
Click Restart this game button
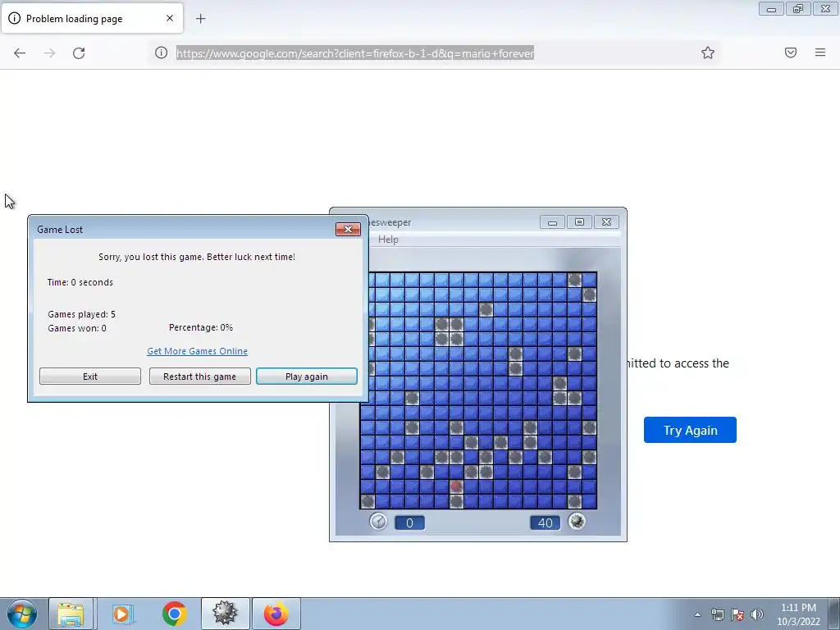tap(200, 376)
